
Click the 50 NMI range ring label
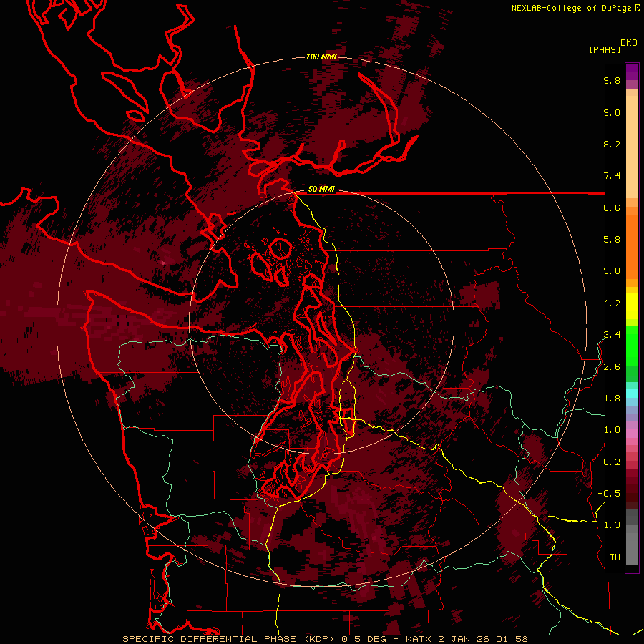(321, 190)
